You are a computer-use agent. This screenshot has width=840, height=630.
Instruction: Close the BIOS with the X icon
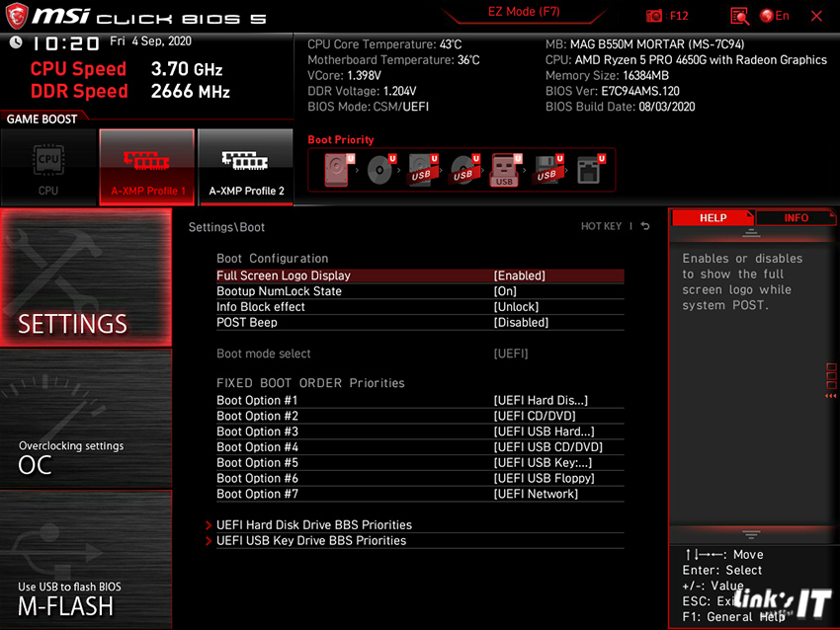pos(816,16)
